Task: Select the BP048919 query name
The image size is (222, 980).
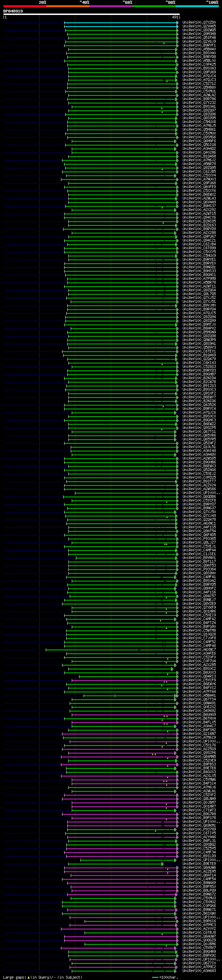Action: (13, 11)
